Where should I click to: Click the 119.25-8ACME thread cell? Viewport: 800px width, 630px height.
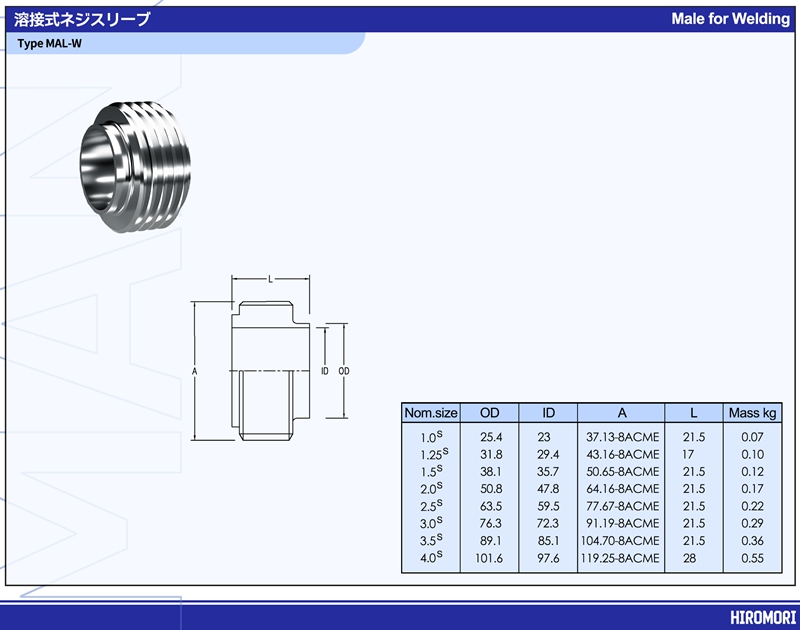coord(621,558)
